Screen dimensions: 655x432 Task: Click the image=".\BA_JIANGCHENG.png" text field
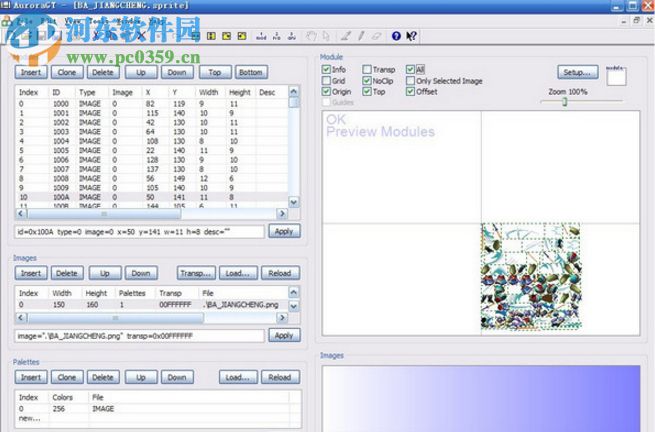[140, 336]
